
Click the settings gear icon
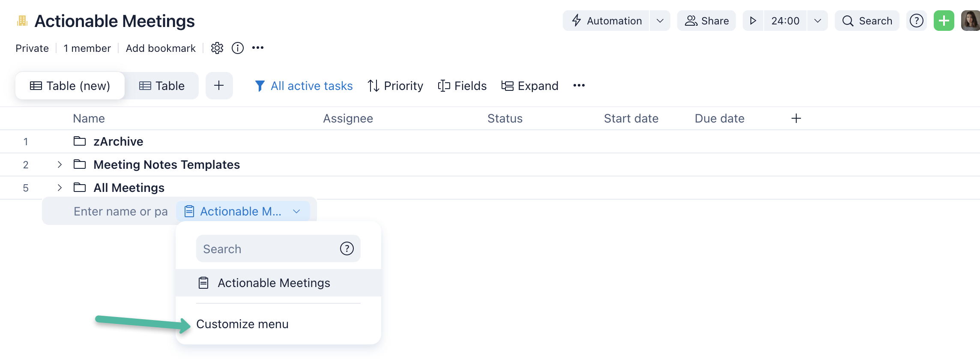click(x=217, y=48)
